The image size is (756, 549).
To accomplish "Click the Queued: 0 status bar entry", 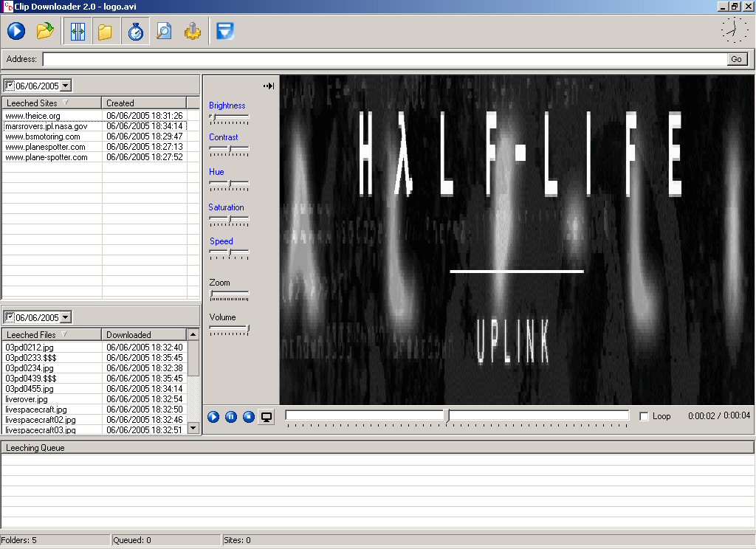I will [166, 540].
